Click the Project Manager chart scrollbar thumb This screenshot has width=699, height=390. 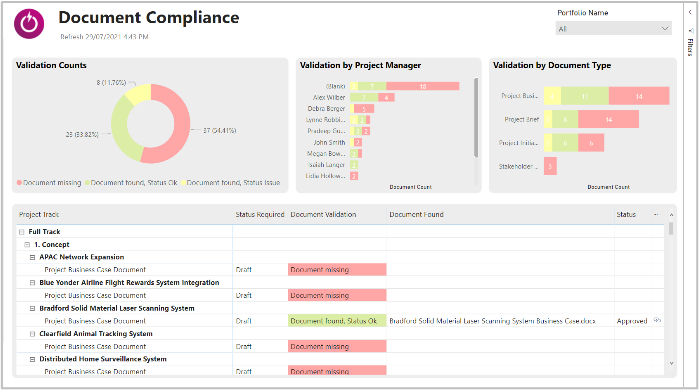[x=476, y=118]
